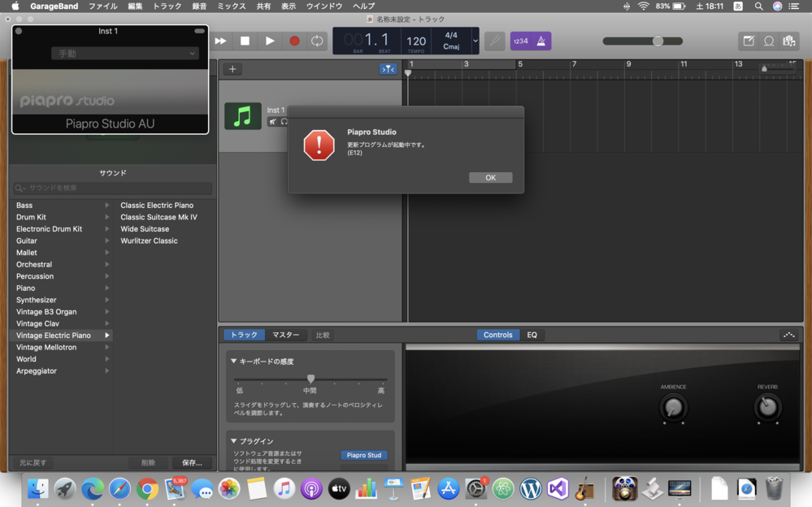Screen dimensions: 812x507
Task: Switch to the マスター tab
Action: click(286, 335)
